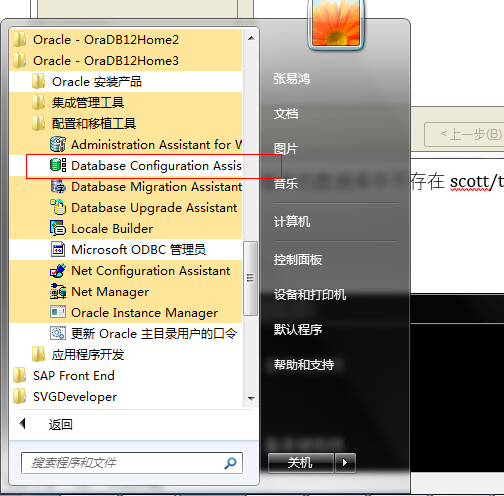Open Administration Assistant for Windows icon
Viewport: 504px width, 496px height.
point(58,144)
